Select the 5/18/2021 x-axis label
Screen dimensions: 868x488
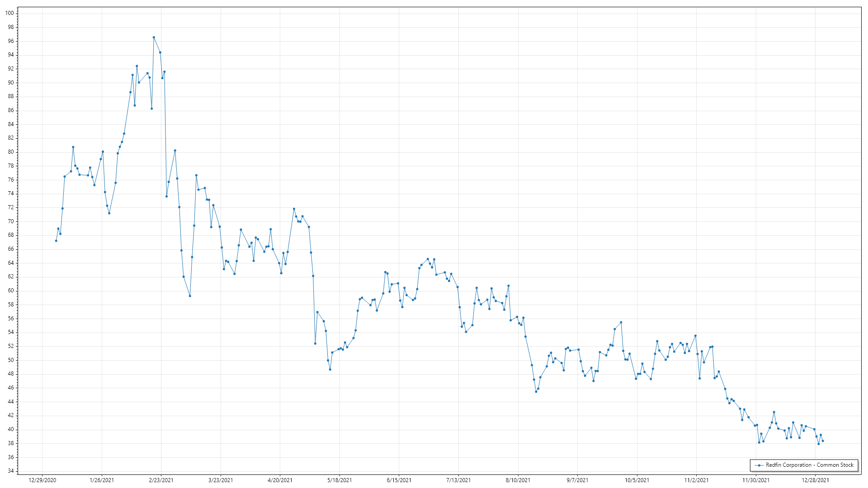(x=340, y=480)
